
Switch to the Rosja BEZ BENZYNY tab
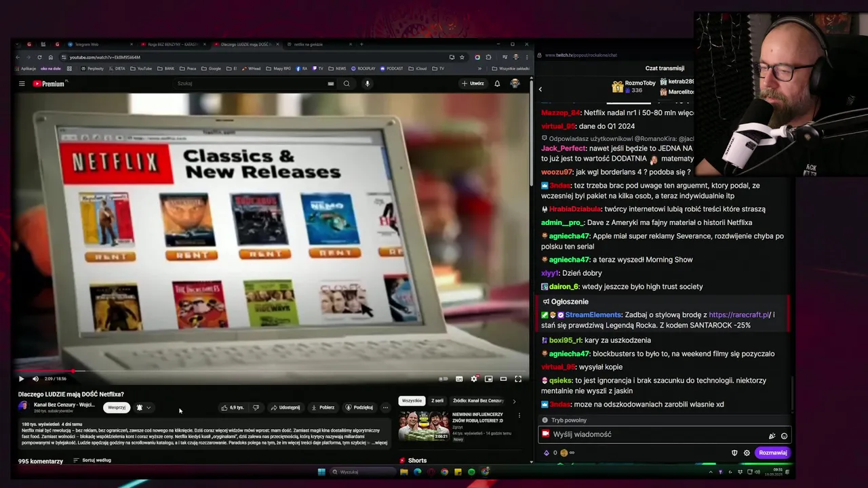point(173,44)
